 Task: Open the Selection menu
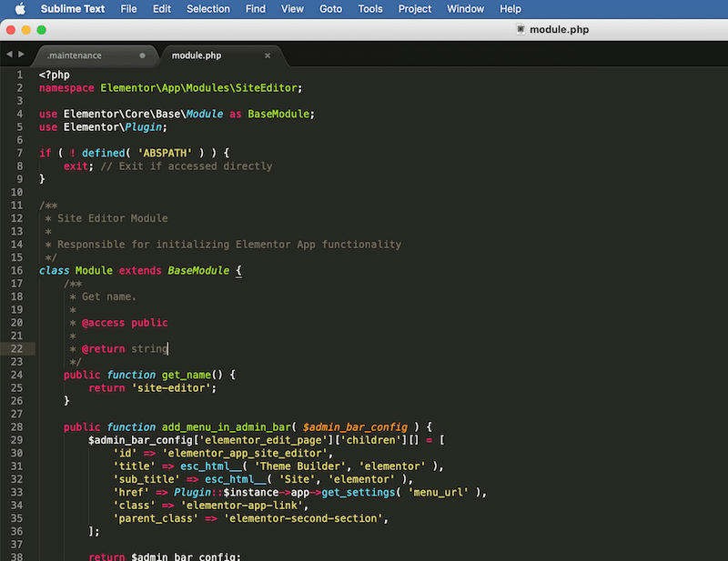pyautogui.click(x=207, y=9)
